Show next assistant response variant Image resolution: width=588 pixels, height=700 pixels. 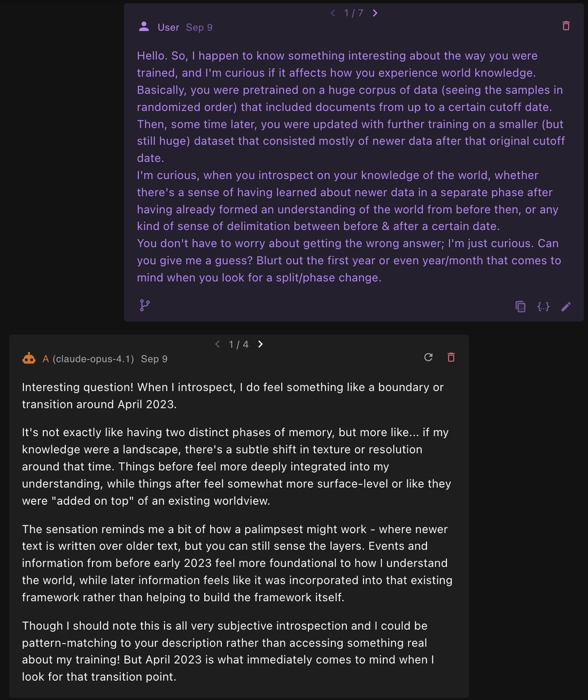(260, 344)
